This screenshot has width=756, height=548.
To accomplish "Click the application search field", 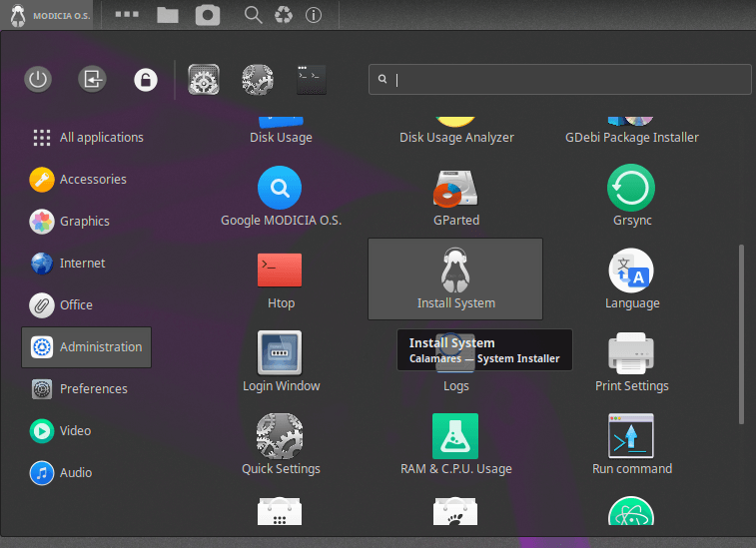I will coord(559,80).
